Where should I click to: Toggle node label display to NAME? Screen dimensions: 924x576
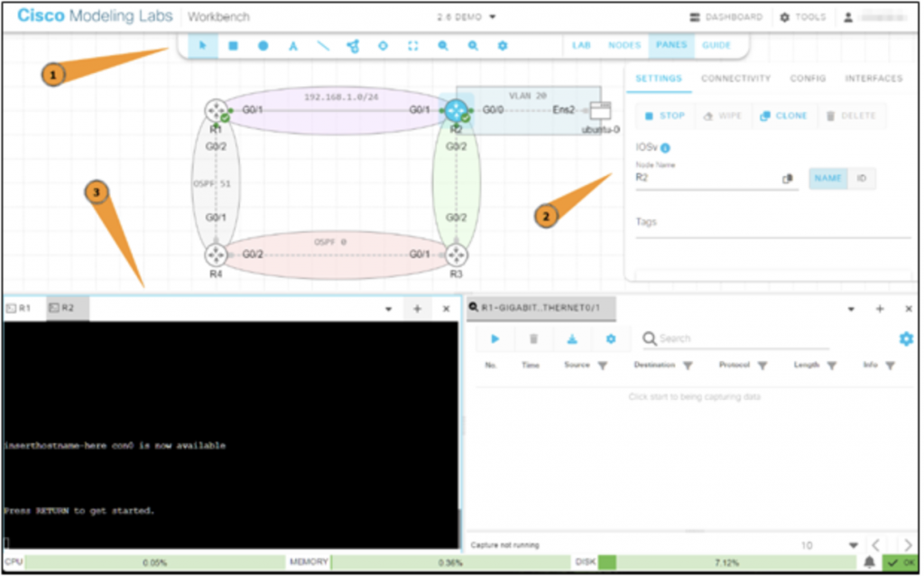827,179
